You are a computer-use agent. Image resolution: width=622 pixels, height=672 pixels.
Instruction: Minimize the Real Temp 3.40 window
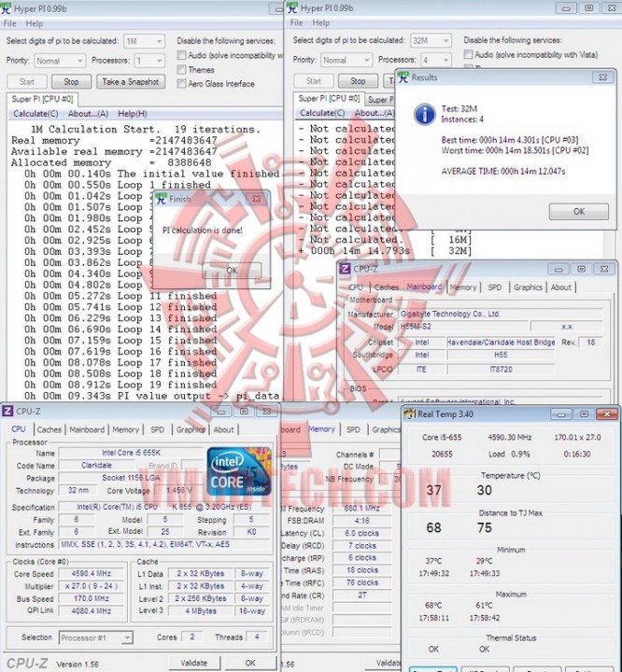tap(561, 414)
